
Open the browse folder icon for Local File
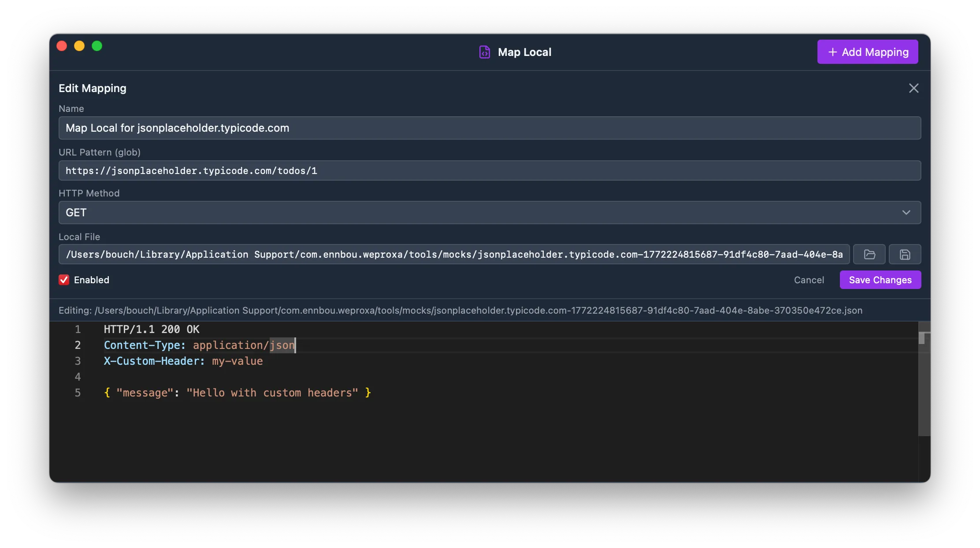(x=869, y=254)
